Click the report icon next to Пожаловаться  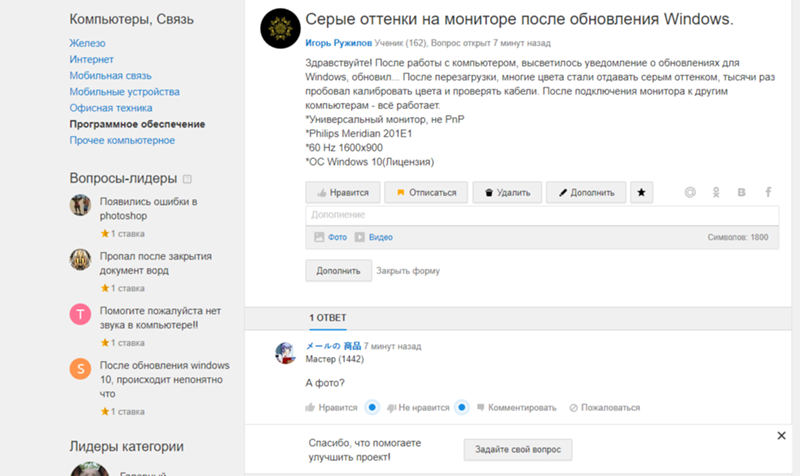pyautogui.click(x=573, y=408)
